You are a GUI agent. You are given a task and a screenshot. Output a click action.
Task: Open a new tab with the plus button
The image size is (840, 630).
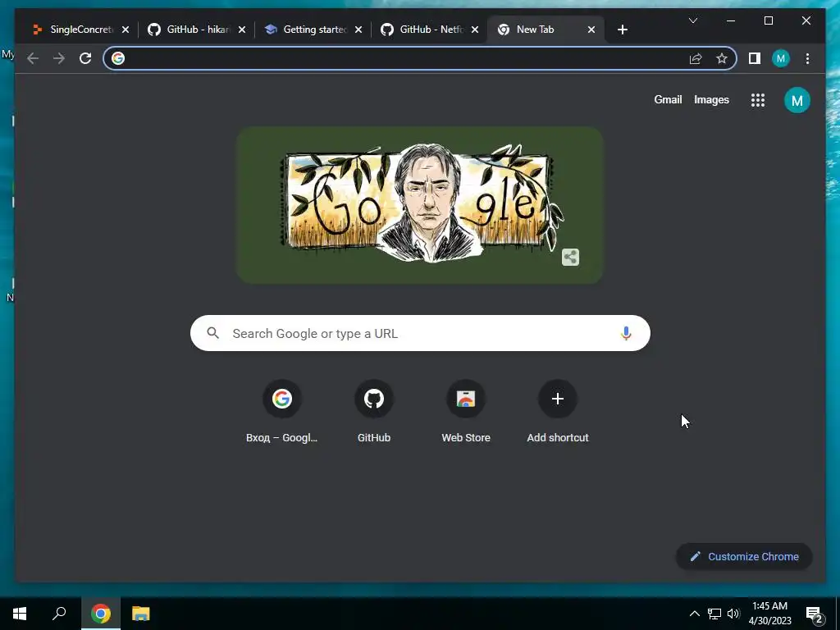(622, 30)
